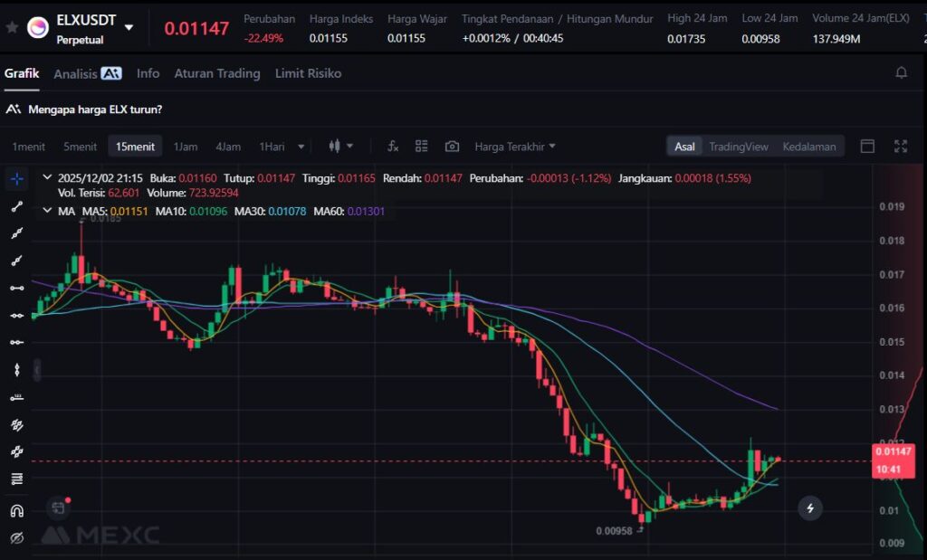
Task: Take a chart snapshot with camera icon
Action: pyautogui.click(x=452, y=147)
